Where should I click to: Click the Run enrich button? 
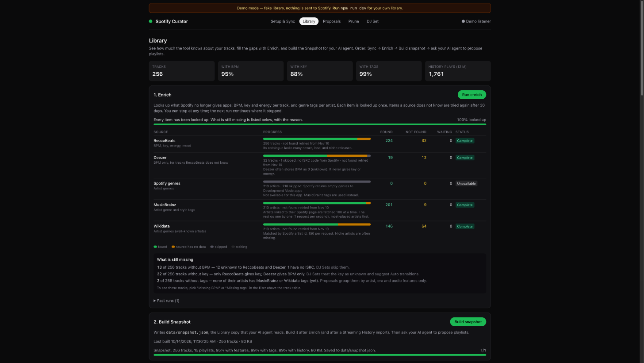click(x=472, y=95)
